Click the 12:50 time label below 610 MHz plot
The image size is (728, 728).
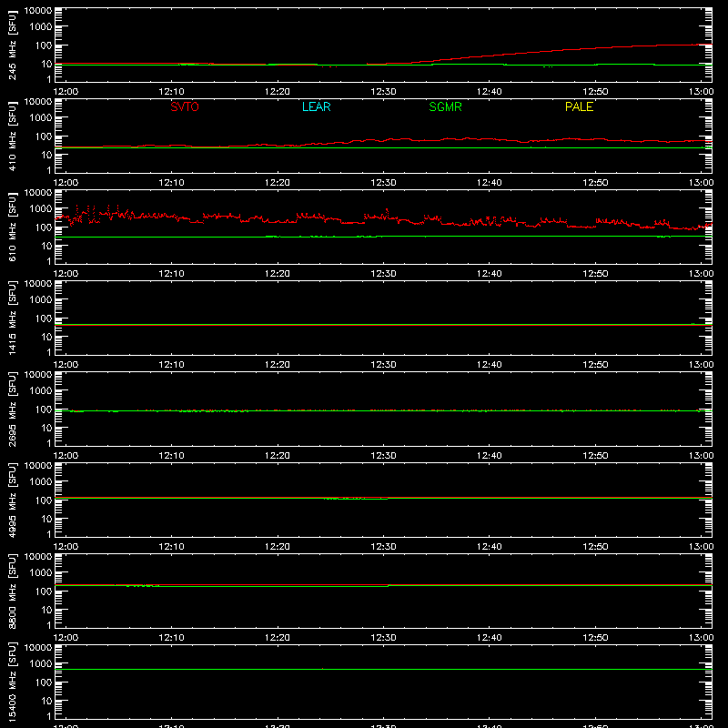click(595, 274)
